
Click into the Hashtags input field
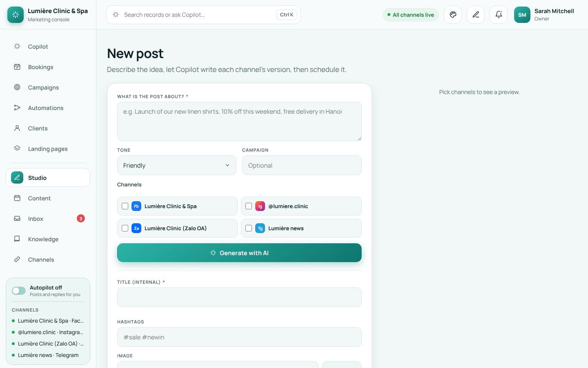pos(239,337)
